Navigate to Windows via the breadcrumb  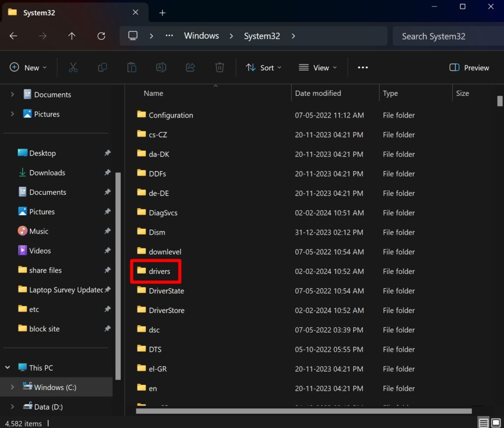201,35
